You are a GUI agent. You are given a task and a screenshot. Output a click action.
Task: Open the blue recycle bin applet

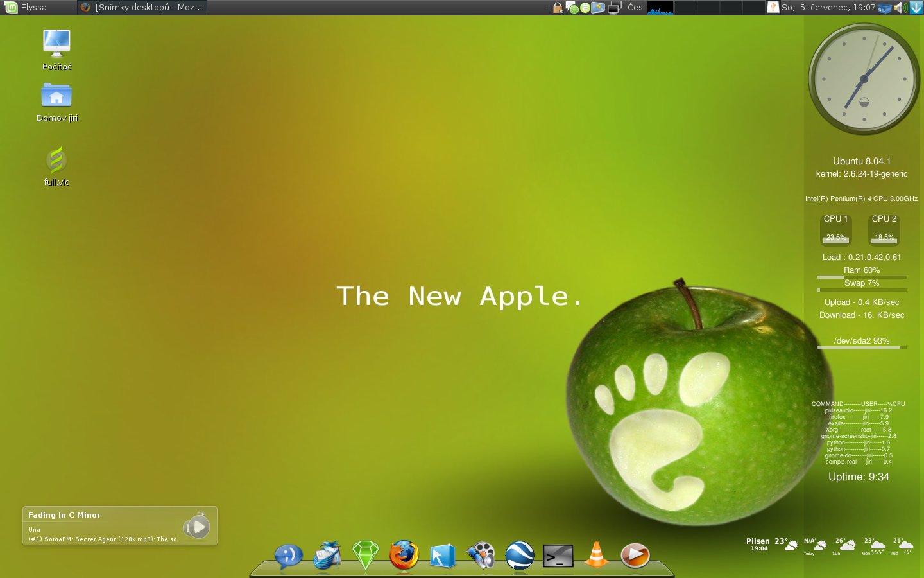[886, 8]
